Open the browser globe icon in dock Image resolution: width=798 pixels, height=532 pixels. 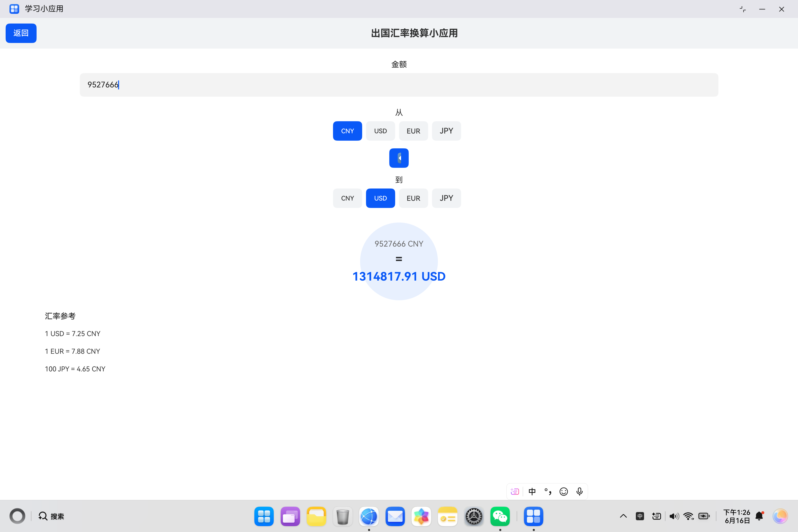(369, 516)
